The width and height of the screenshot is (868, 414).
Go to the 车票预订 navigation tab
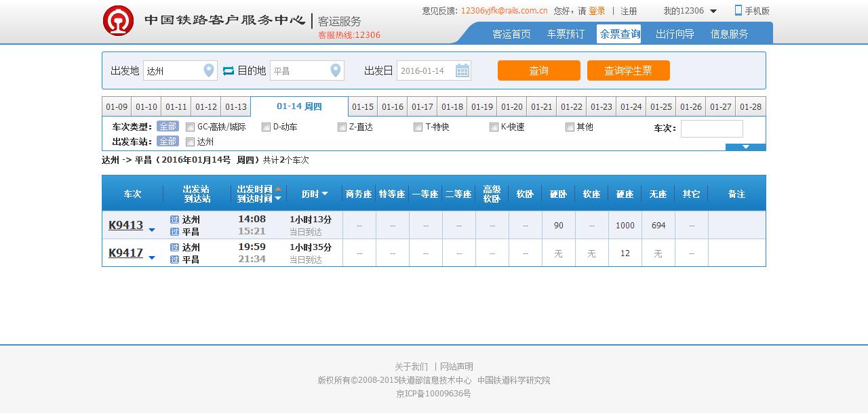click(566, 34)
